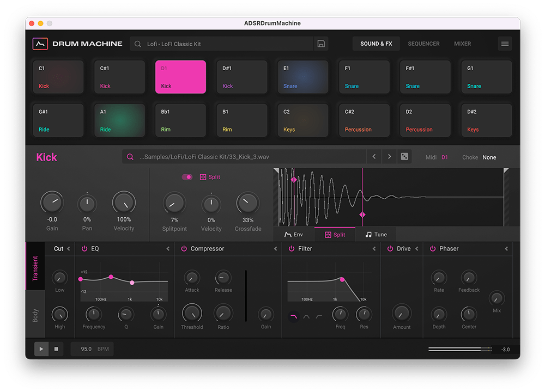Click the Filter section left chevron
The height and width of the screenshot is (392, 545).
pyautogui.click(x=374, y=248)
